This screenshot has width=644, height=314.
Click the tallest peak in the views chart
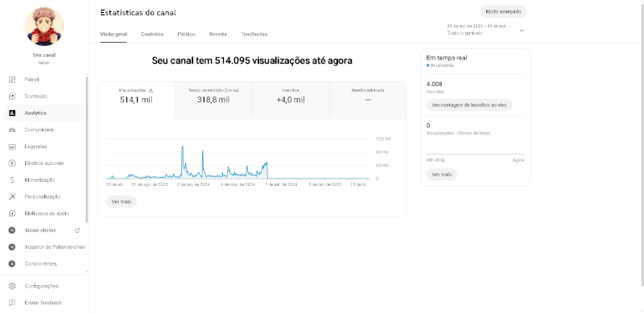click(x=183, y=147)
